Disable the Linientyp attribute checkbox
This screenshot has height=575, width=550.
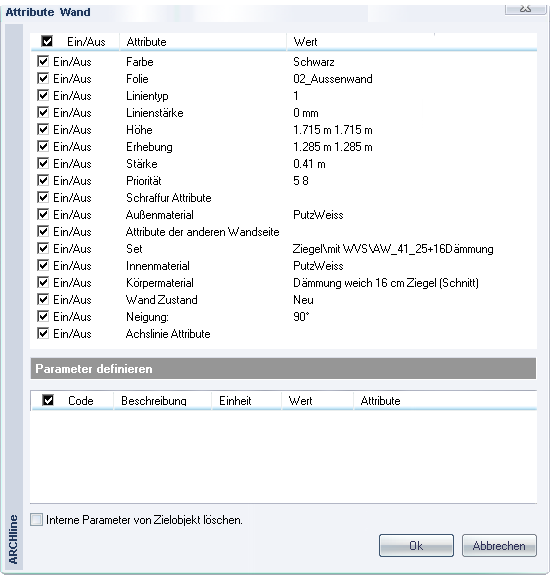(x=43, y=95)
